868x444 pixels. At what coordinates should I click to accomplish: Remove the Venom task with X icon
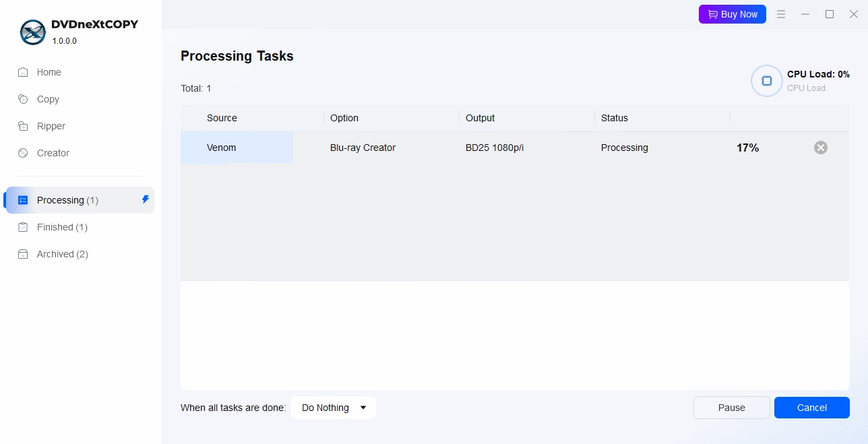(820, 148)
